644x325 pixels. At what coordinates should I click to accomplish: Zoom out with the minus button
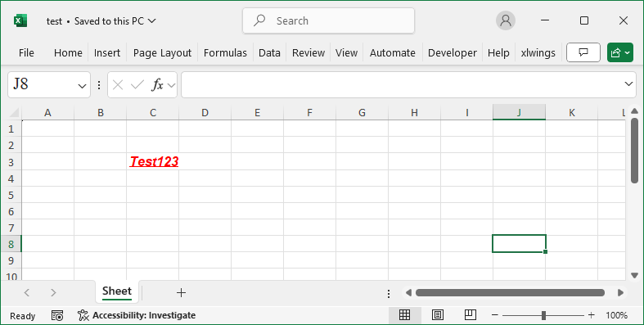coord(494,315)
